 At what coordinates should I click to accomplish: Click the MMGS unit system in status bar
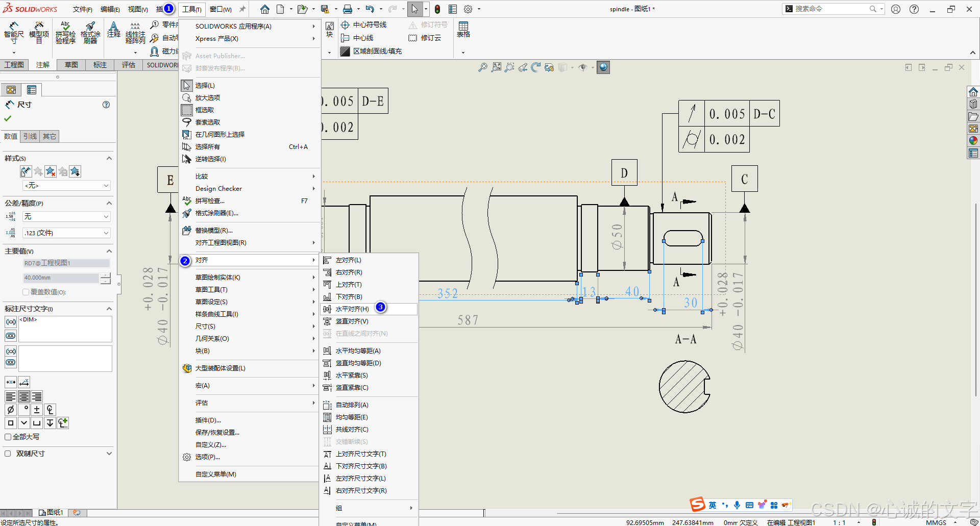(936, 522)
